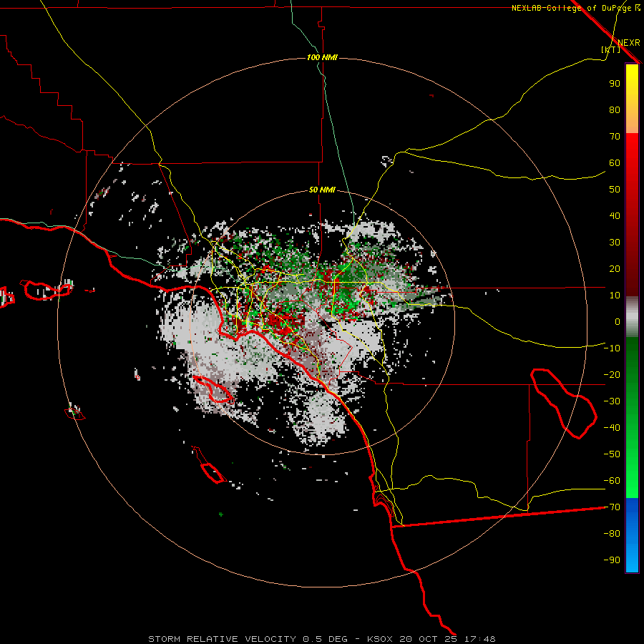
Task: Click the -20 value on the velocity scale
Action: click(x=612, y=375)
